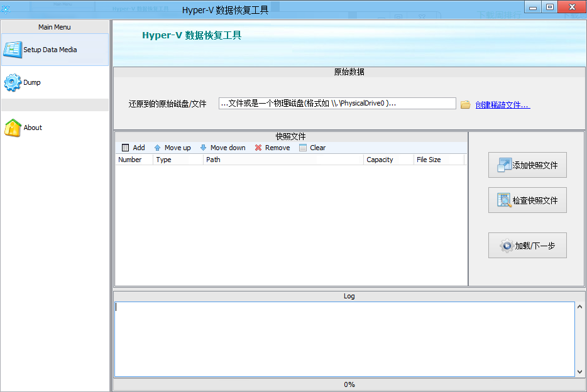Click the Add toolbar button
The image size is (587, 392).
click(x=134, y=148)
